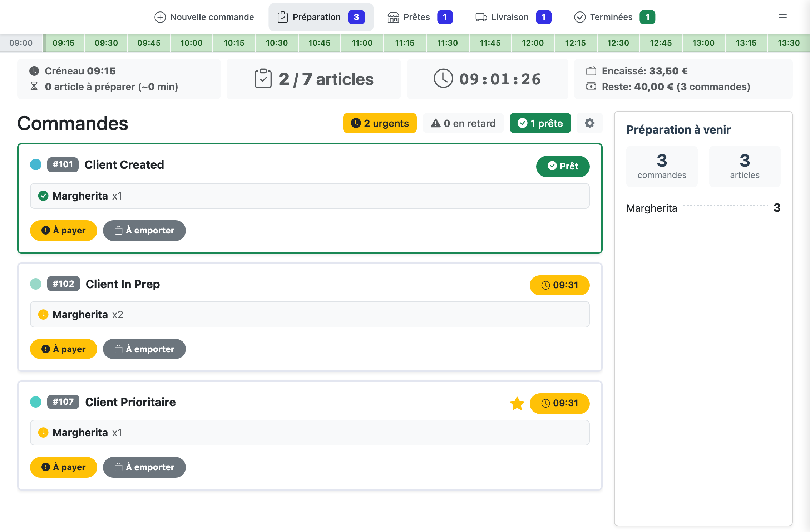810x532 pixels.
Task: Select the 12:30 time slot
Action: 618,43
